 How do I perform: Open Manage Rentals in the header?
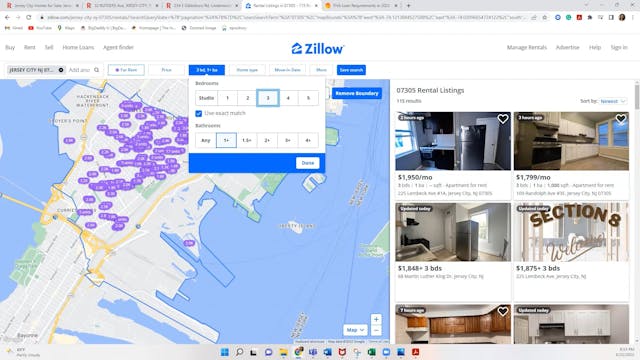coord(527,47)
